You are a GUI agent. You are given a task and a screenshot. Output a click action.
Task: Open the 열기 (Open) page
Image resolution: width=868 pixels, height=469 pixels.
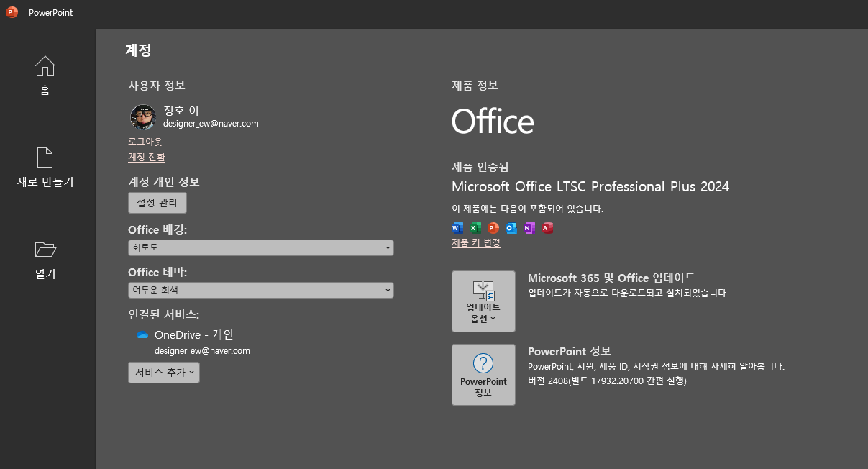[x=45, y=260]
